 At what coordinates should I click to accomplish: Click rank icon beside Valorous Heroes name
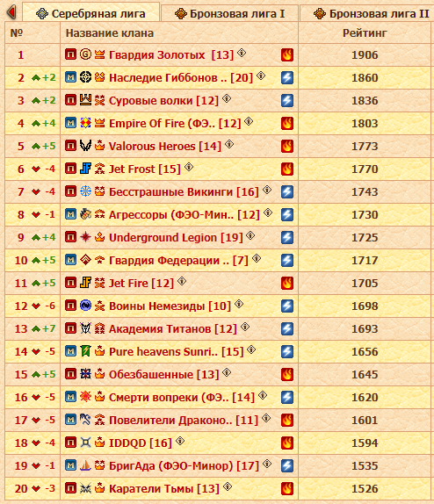(100, 146)
